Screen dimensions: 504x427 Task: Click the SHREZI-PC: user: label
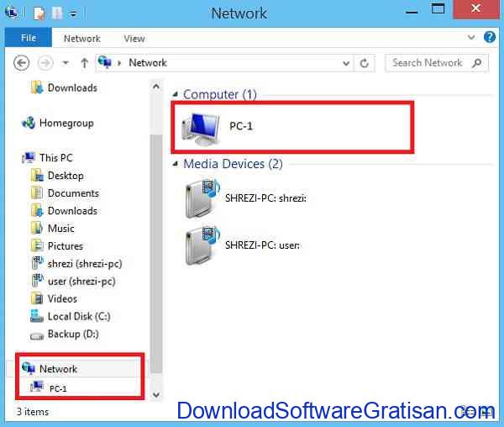tap(263, 245)
